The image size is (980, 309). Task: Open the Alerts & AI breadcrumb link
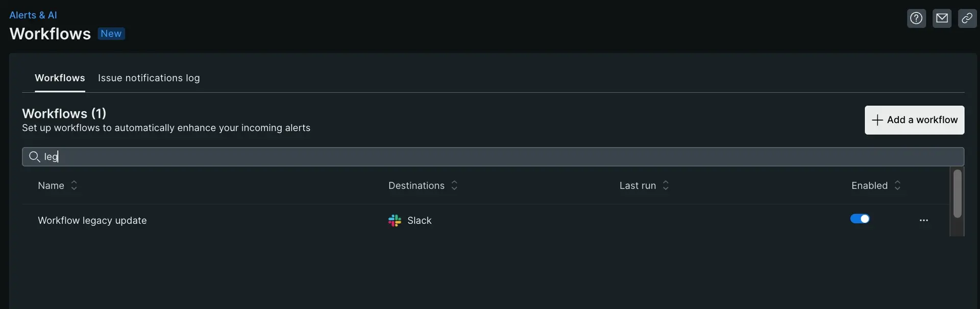coord(33,15)
